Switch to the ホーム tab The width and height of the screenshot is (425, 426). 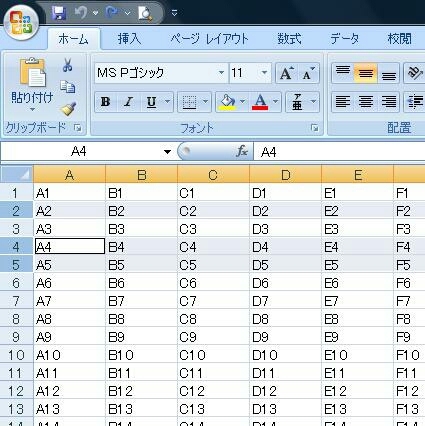[73, 39]
